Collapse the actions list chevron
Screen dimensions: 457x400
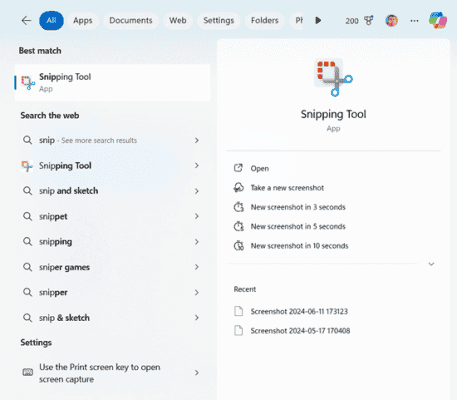tap(431, 264)
